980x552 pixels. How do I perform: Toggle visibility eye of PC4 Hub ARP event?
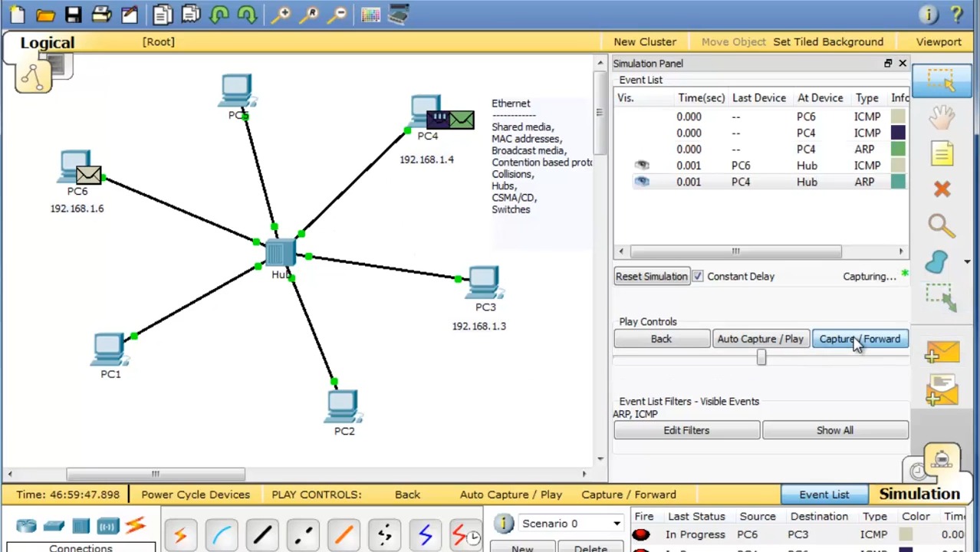[642, 182]
